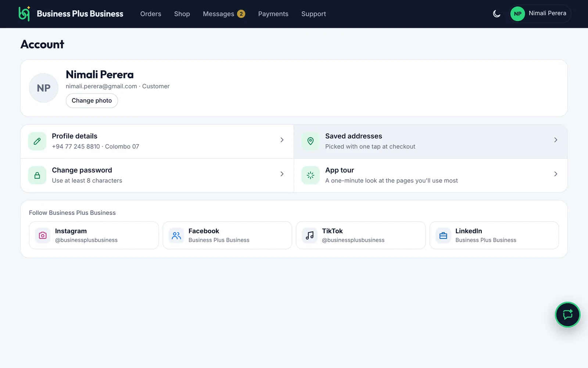This screenshot has height=368, width=588.
Task: Click the LinkedIn briefcase icon
Action: point(443,236)
